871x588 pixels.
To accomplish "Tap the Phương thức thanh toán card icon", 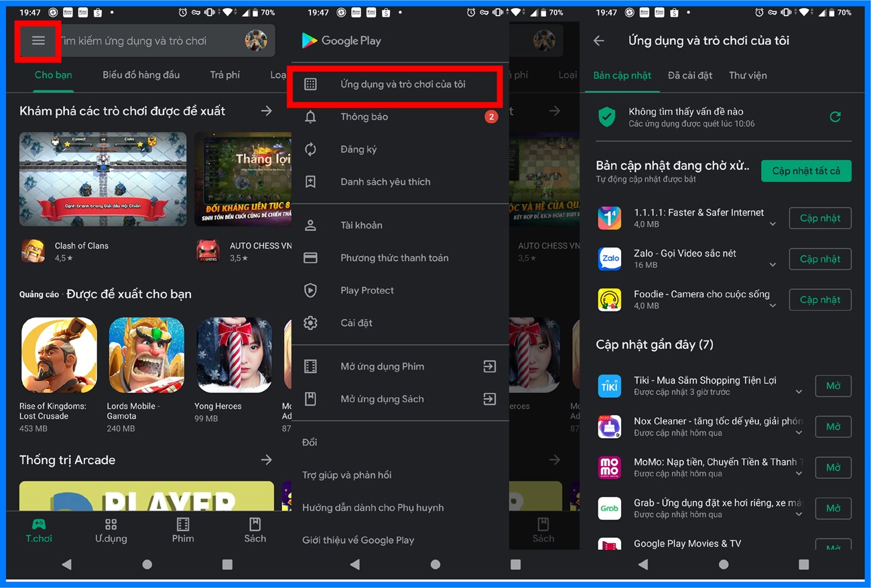I will pyautogui.click(x=310, y=258).
